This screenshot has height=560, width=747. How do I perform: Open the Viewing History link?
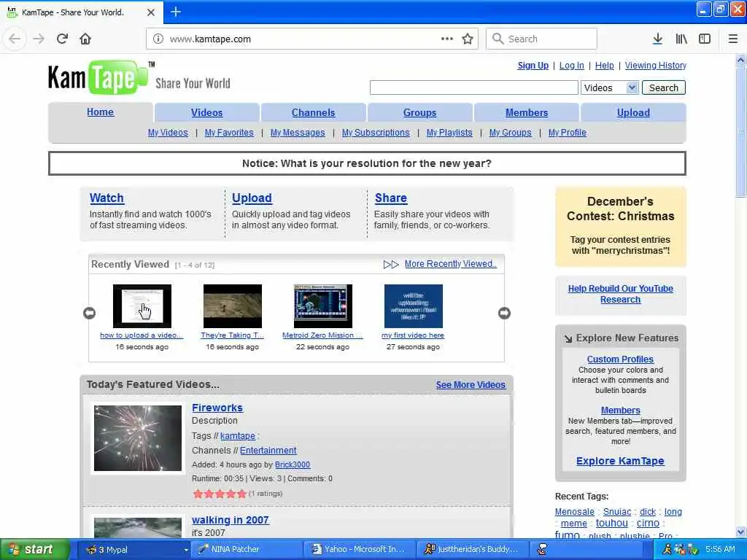[656, 65]
